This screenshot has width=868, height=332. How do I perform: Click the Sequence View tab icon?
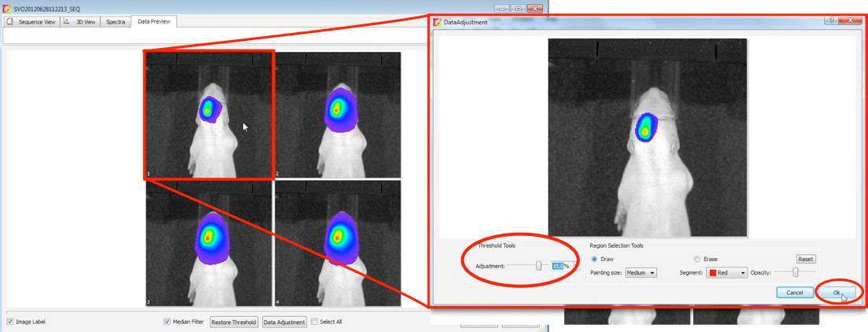click(10, 22)
